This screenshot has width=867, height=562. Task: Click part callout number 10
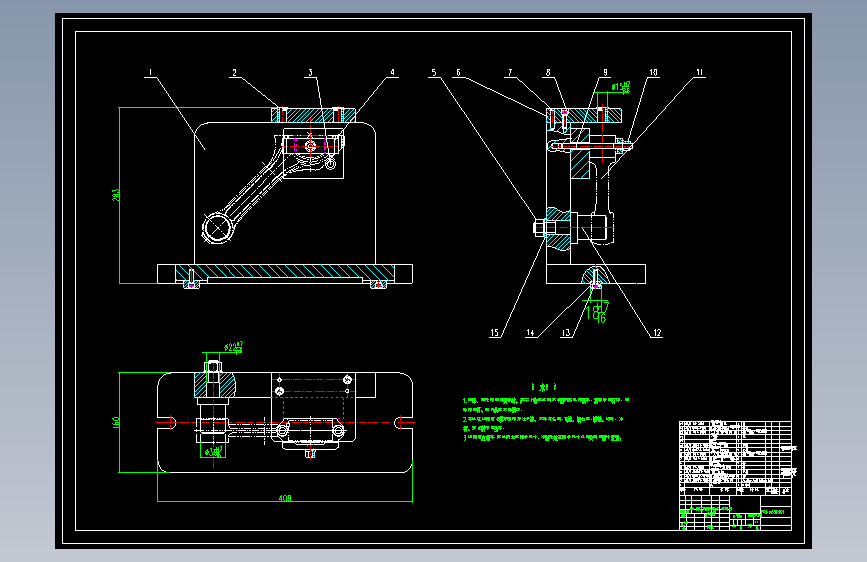coord(654,72)
